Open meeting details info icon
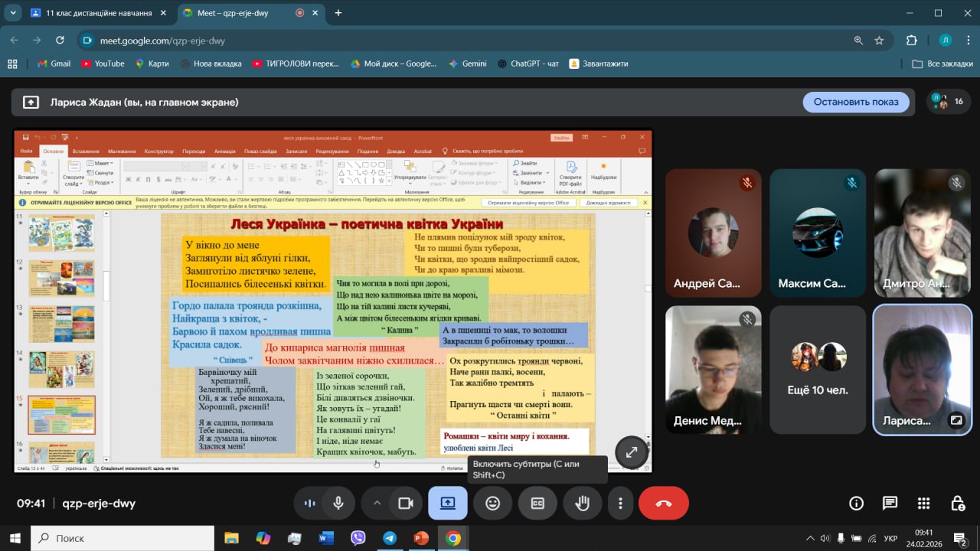Viewport: 980px width, 551px height. (856, 503)
